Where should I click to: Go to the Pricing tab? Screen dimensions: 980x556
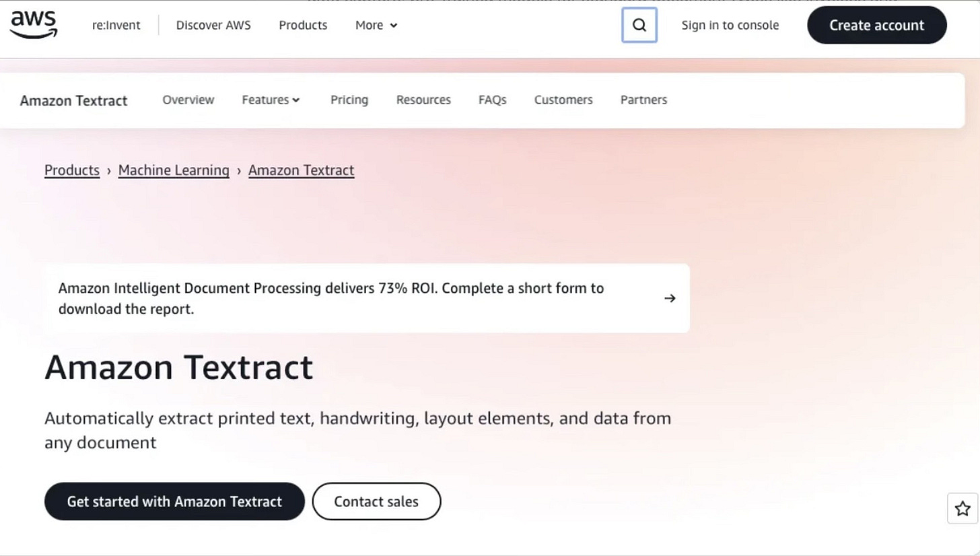(x=349, y=100)
